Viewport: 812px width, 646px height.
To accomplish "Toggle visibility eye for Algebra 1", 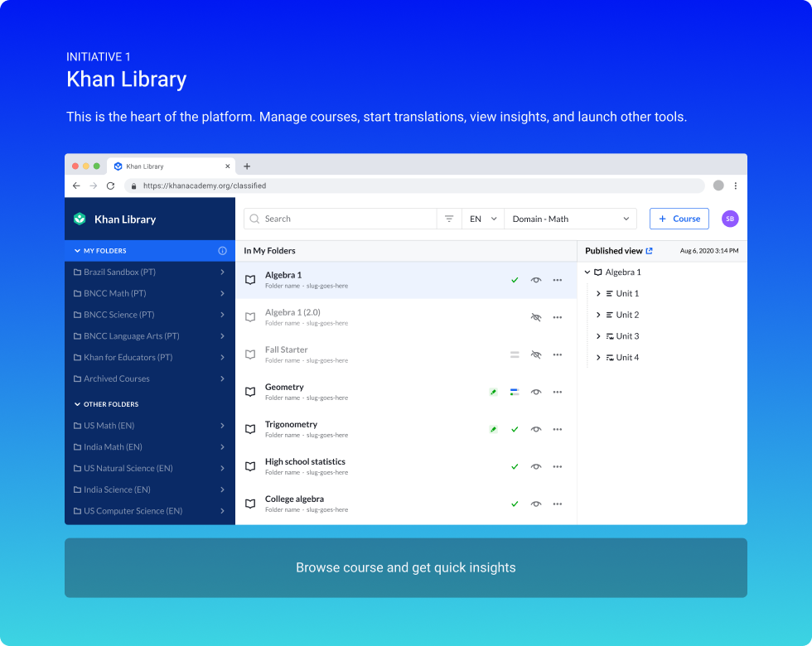I will [536, 280].
